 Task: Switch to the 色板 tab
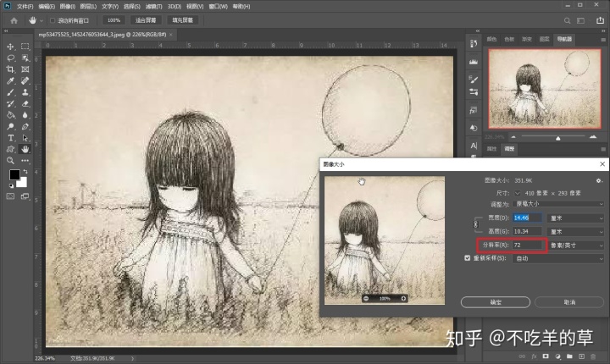[509, 39]
